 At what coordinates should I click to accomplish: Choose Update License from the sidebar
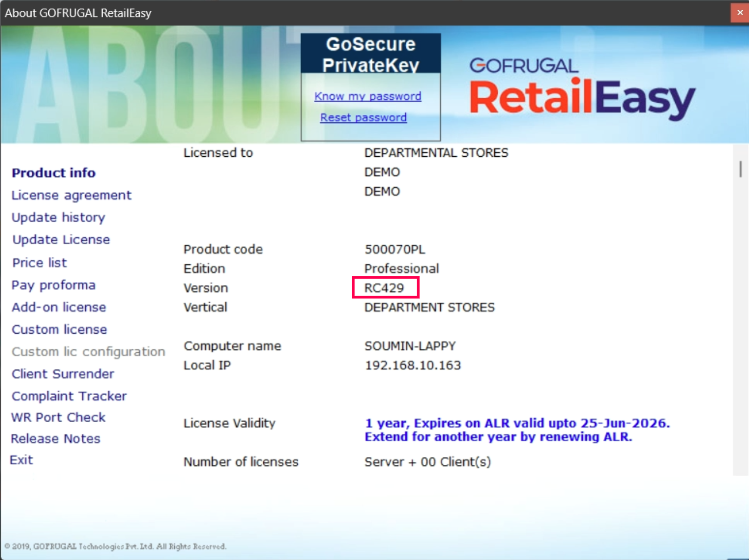tap(61, 240)
